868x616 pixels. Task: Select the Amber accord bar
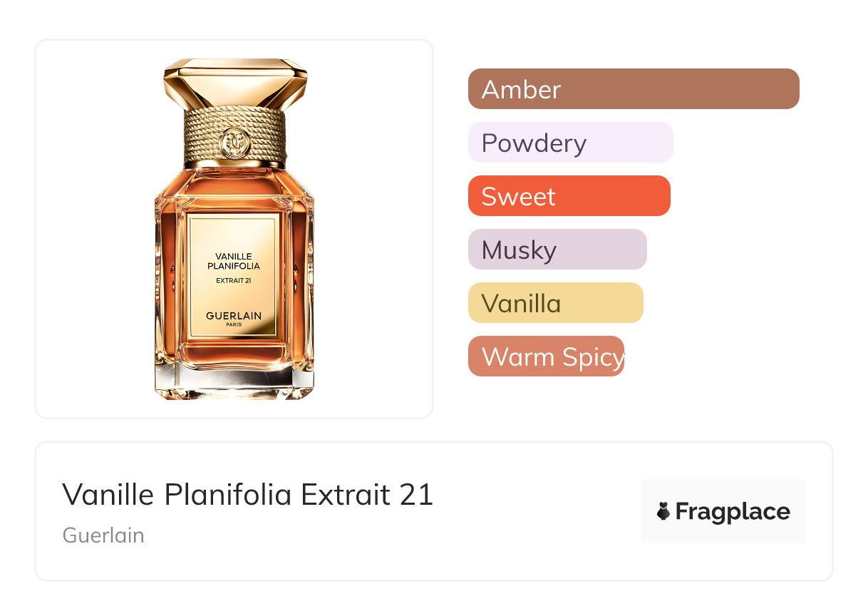pyautogui.click(x=634, y=89)
